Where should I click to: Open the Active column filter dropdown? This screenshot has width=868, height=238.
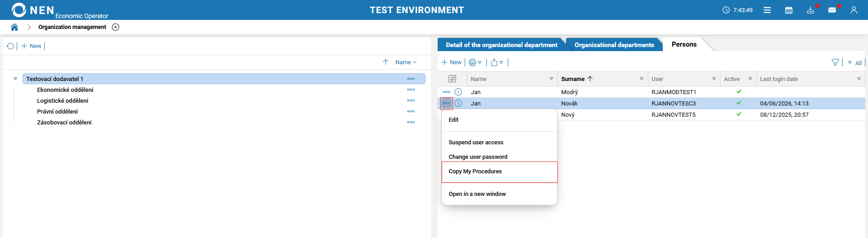point(750,79)
